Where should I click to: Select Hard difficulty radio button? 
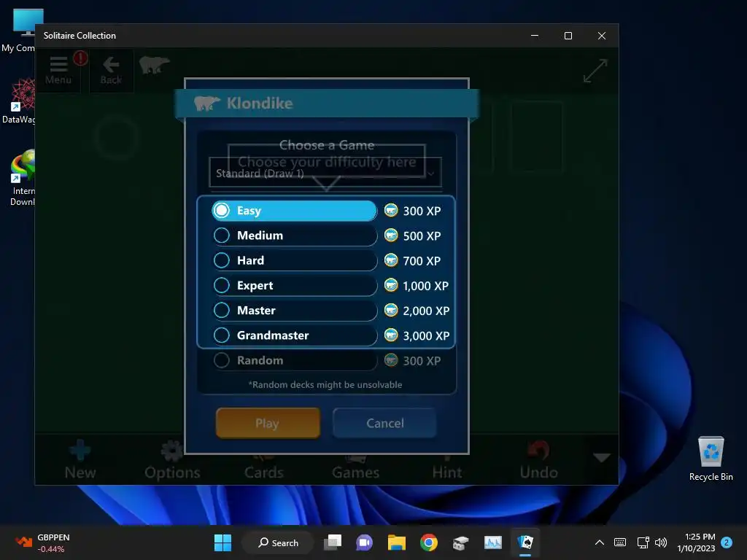pyautogui.click(x=222, y=260)
